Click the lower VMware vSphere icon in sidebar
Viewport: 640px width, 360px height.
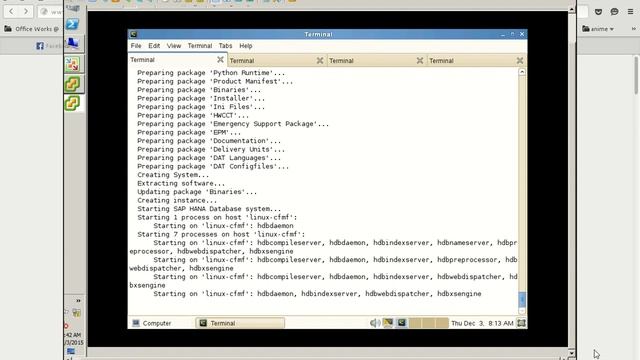pyautogui.click(x=73, y=103)
